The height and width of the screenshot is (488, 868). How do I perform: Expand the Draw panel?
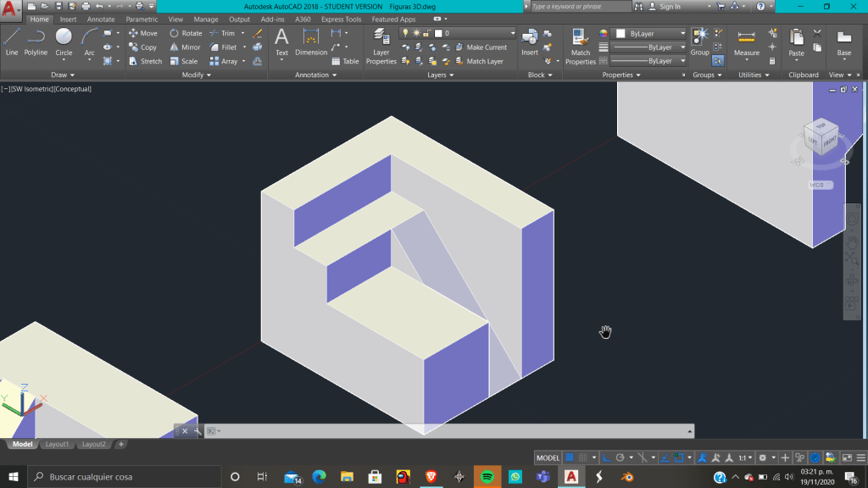58,75
